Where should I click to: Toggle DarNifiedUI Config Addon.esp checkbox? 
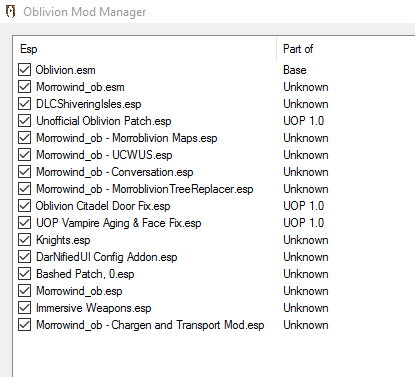coord(24,257)
